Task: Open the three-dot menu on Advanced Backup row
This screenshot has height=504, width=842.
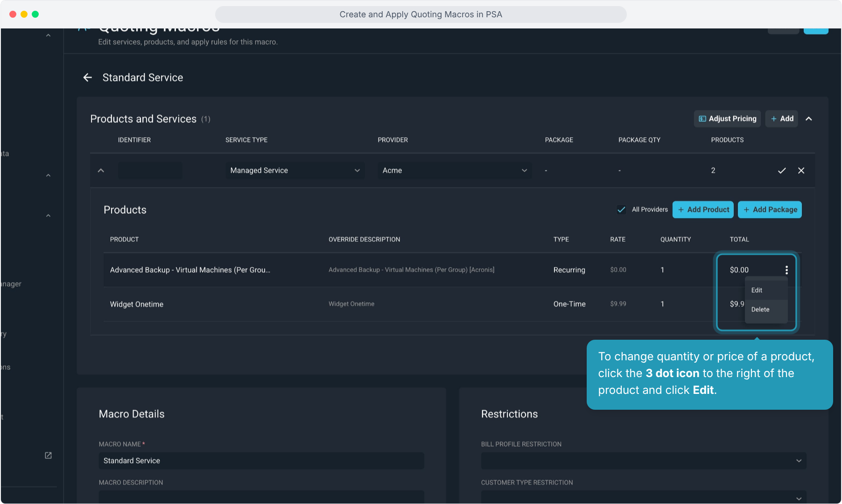Action: point(786,270)
